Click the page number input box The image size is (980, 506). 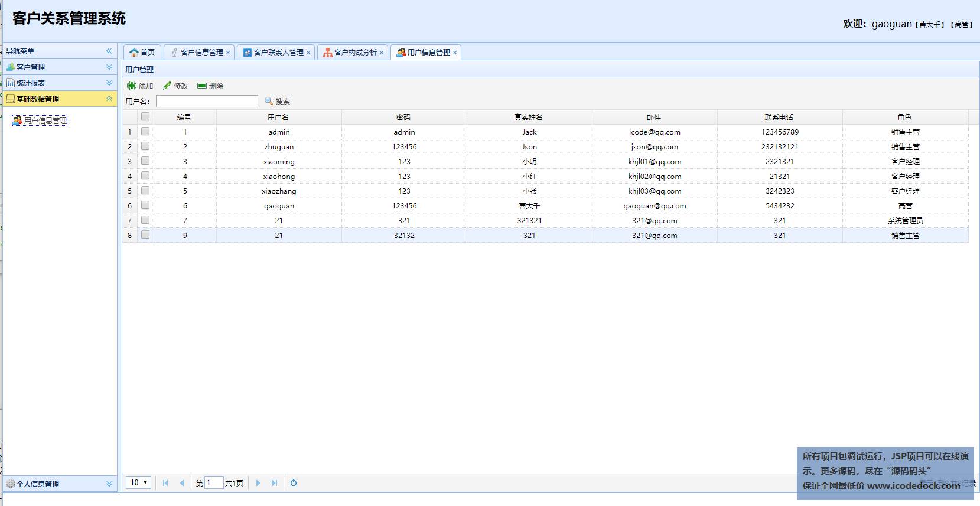pos(214,483)
